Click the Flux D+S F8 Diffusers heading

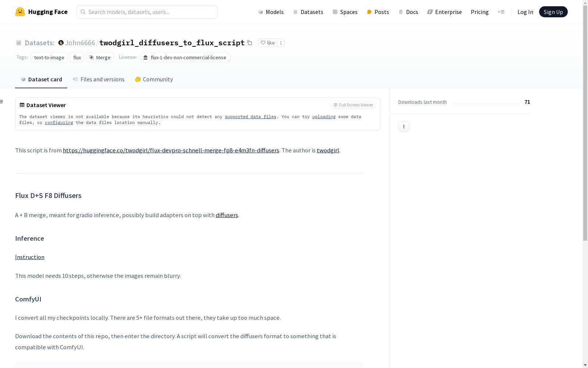(48, 195)
